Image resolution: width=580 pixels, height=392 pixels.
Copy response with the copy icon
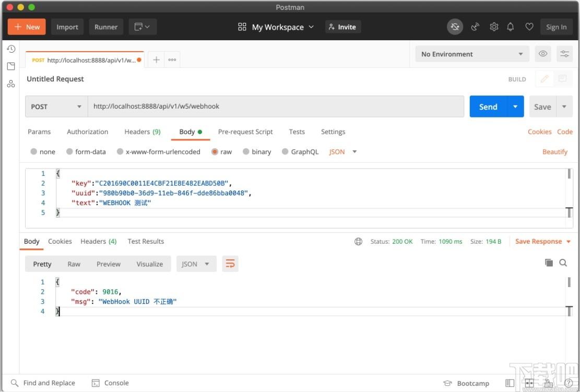tap(549, 263)
